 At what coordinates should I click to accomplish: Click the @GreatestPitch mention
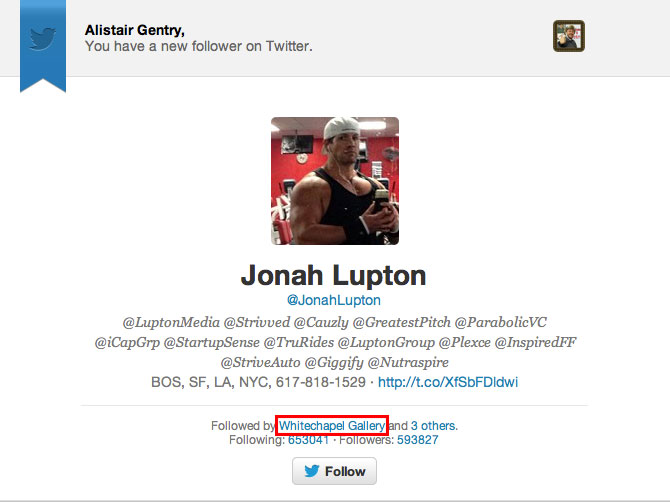tap(402, 322)
